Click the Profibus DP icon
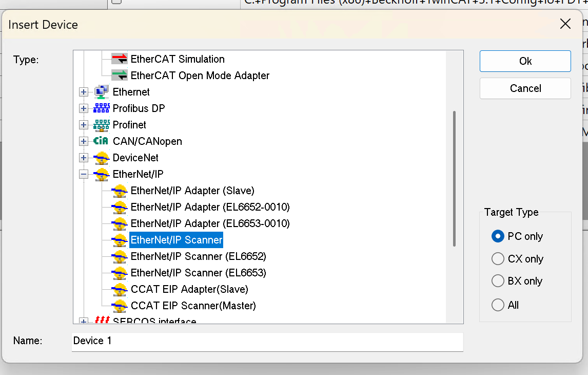 point(101,108)
